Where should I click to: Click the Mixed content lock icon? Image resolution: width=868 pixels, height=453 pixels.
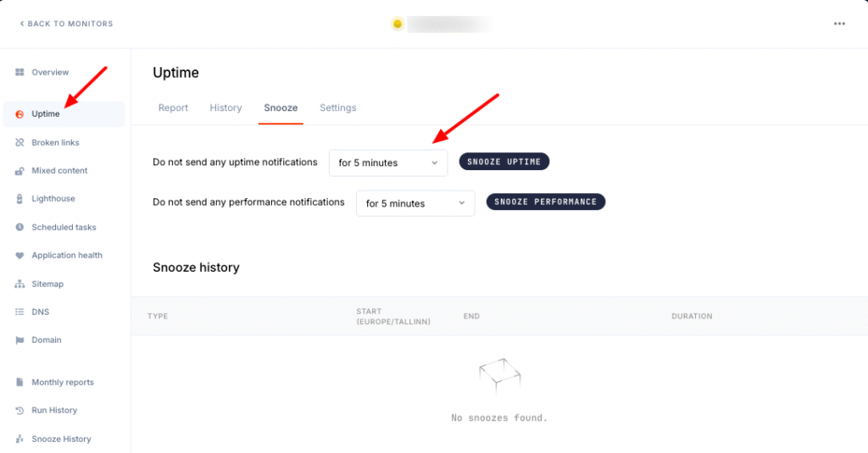(x=19, y=171)
